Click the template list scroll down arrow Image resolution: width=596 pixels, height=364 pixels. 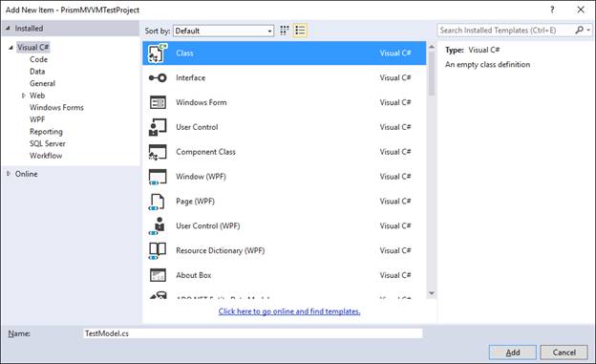point(432,293)
